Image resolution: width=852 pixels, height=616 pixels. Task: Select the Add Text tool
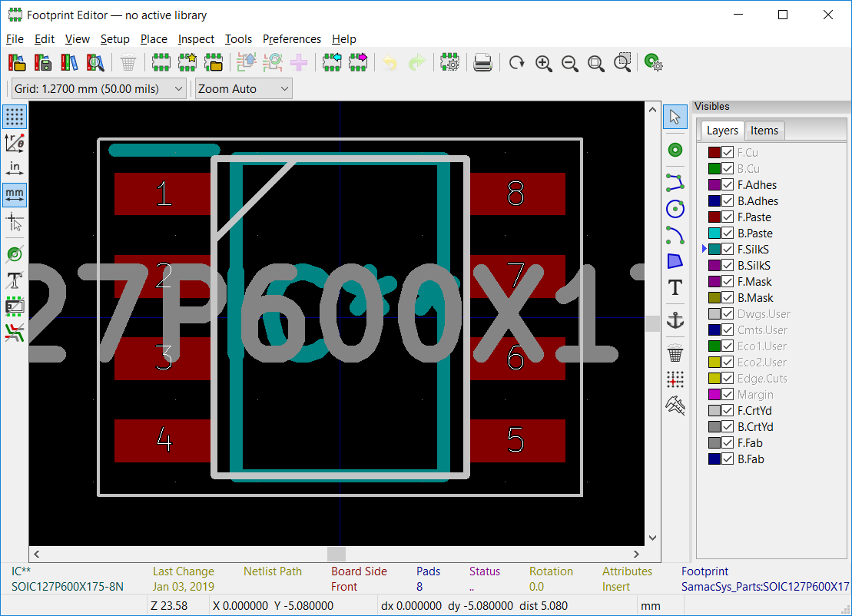tap(675, 287)
